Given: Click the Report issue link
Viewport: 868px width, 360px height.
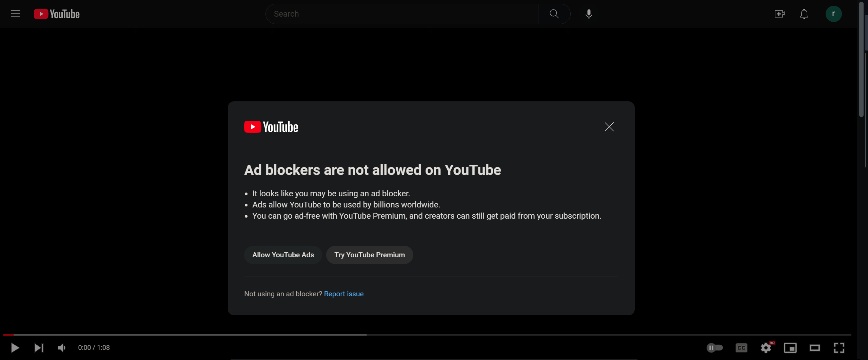Looking at the screenshot, I should (343, 294).
